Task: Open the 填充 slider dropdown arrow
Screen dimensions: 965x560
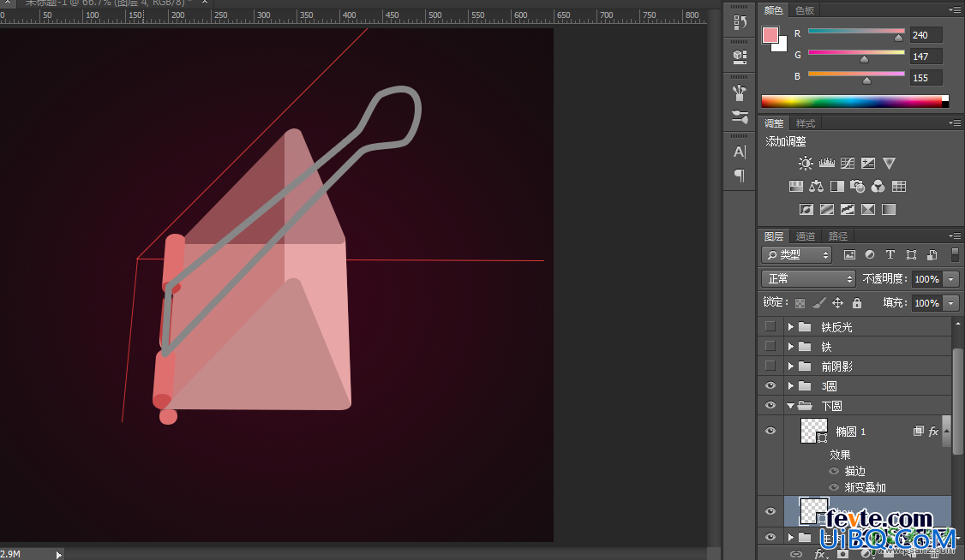Action: click(950, 303)
